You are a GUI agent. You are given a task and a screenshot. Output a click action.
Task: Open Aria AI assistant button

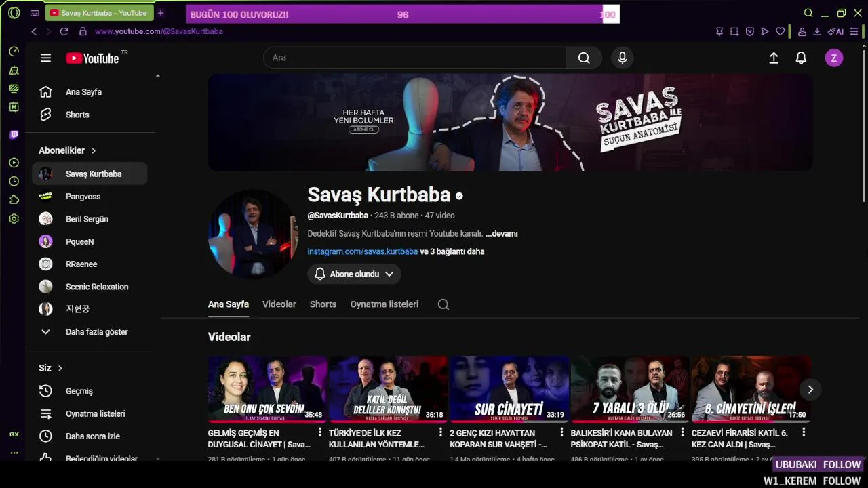point(835,31)
